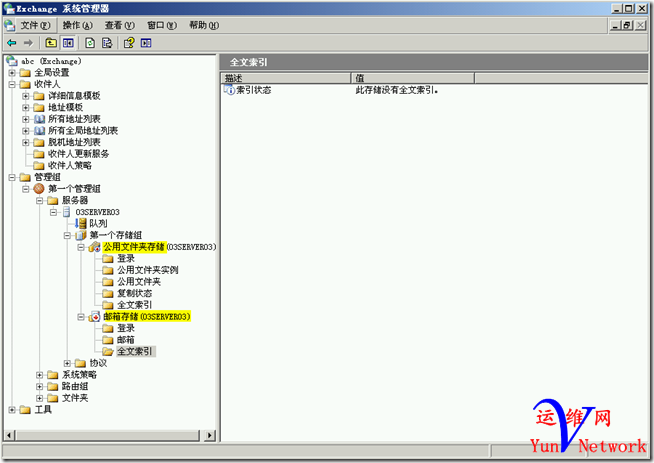654x463 pixels.
Task: Open the 窗口(W) menu
Action: 162,25
